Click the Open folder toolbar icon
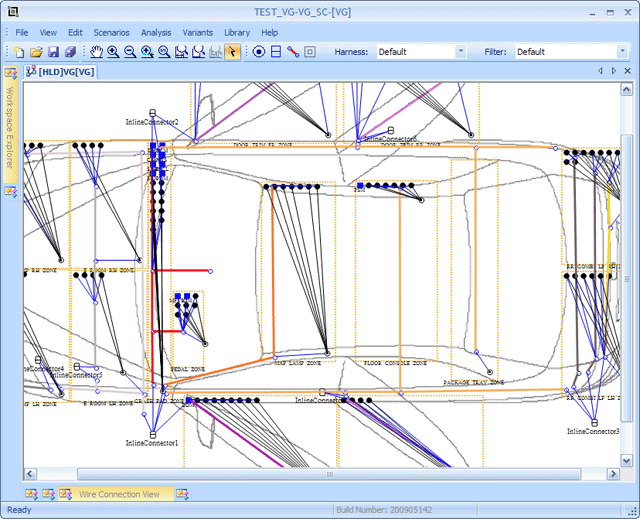640x519 pixels. [x=36, y=51]
